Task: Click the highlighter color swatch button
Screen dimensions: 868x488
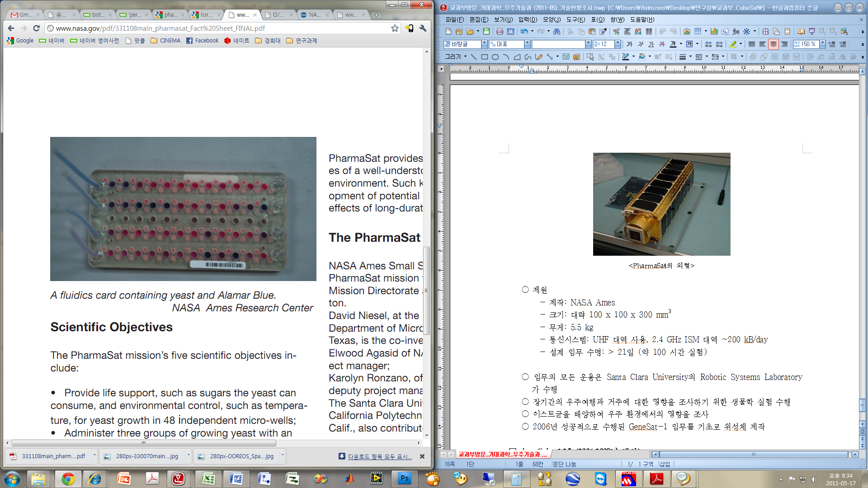Action: point(733,44)
